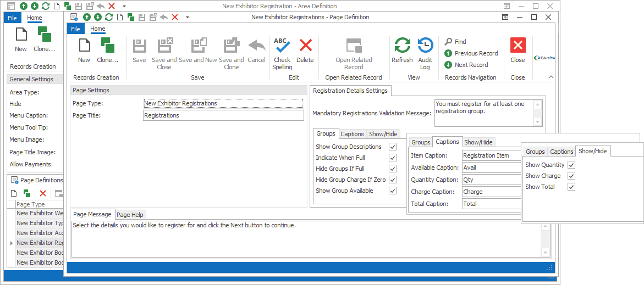Click New in the Area Definition ribbon
This screenshot has width=644, height=285.
(20, 40)
